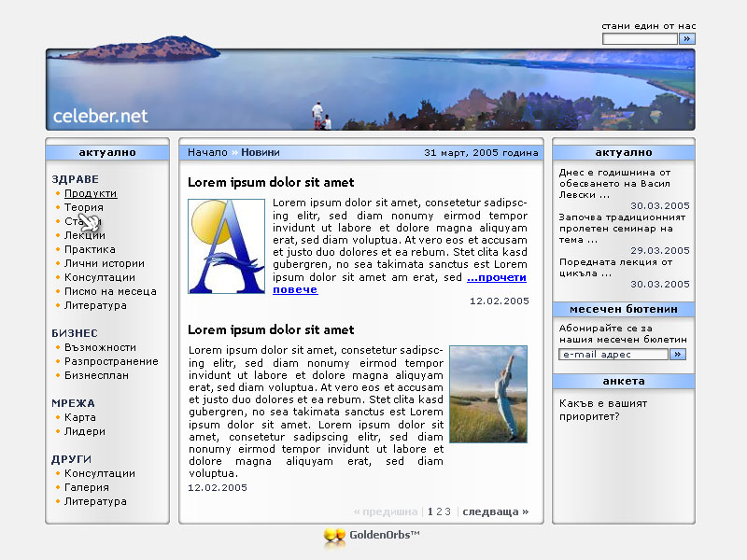
Task: Type in the e-mail адрес newsletter field
Action: 613,355
